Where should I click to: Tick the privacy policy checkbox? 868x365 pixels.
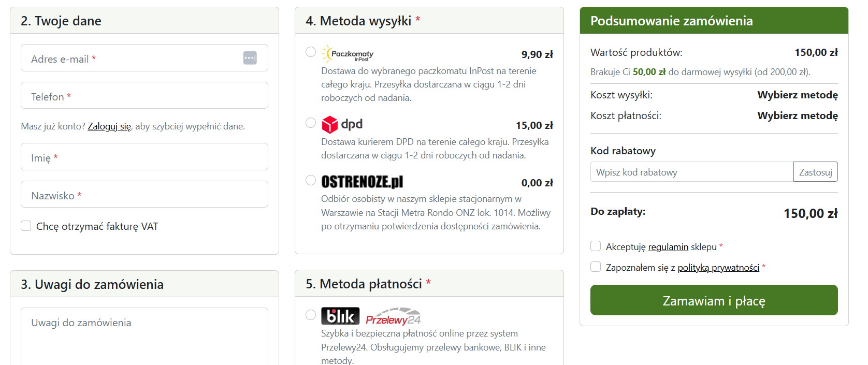coord(596,267)
